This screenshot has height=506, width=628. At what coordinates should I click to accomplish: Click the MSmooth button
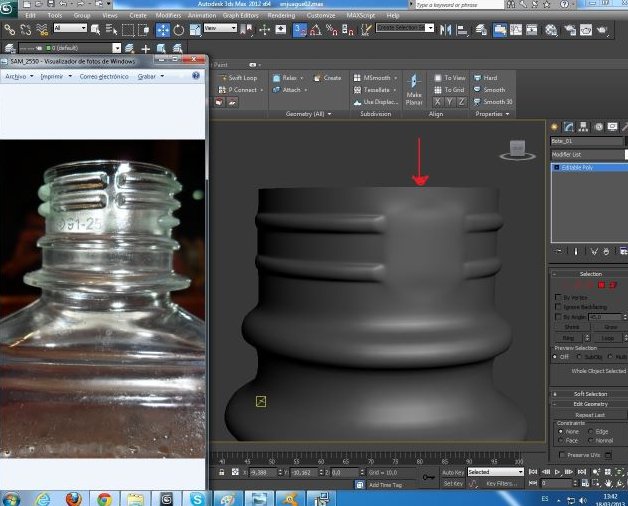click(x=376, y=78)
